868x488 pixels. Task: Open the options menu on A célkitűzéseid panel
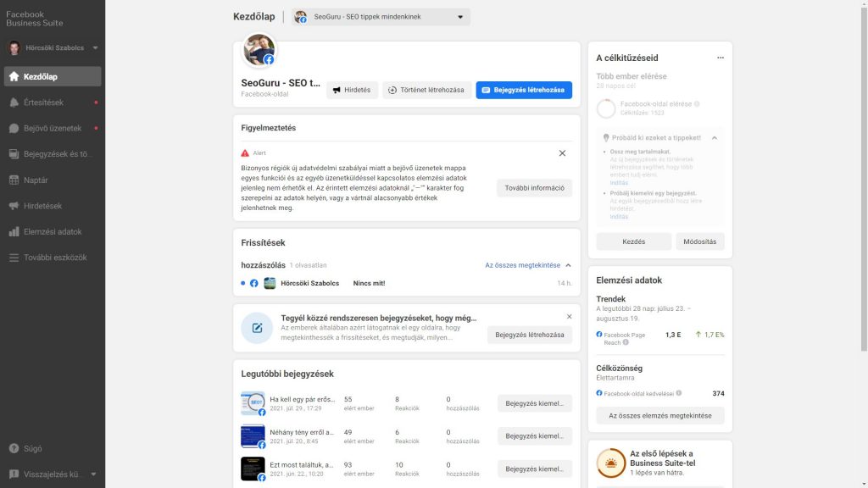point(721,56)
